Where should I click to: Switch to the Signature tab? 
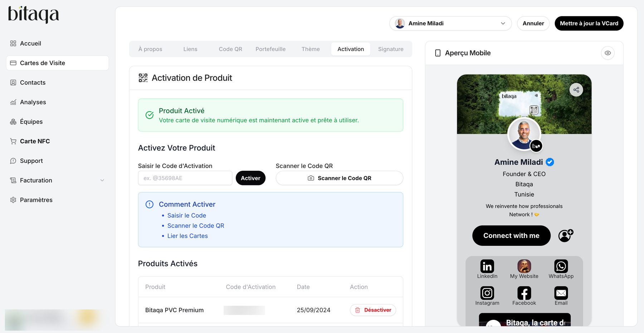[391, 49]
